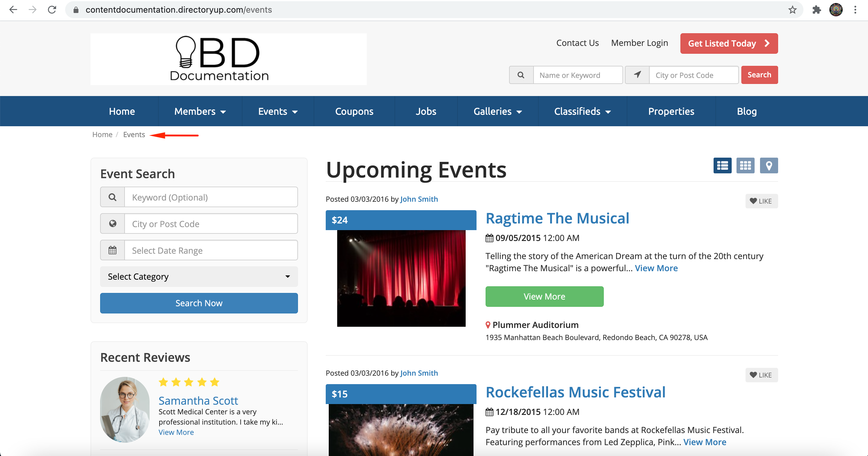Expand the Members menu dropdown
The image size is (868, 456).
[x=200, y=111]
